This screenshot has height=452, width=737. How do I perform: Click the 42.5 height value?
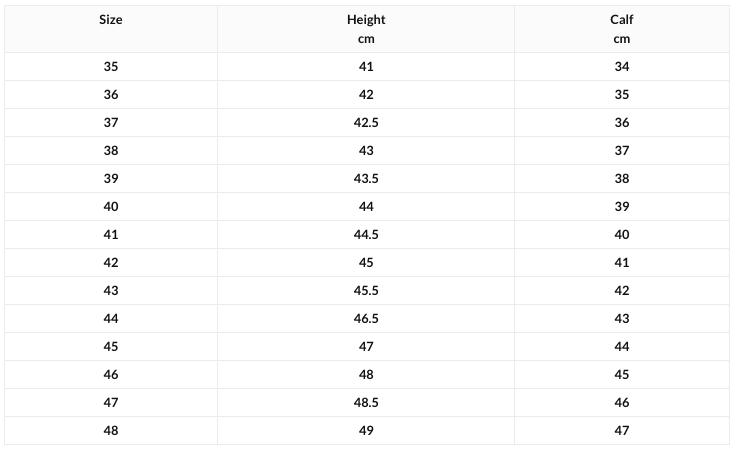tap(366, 123)
